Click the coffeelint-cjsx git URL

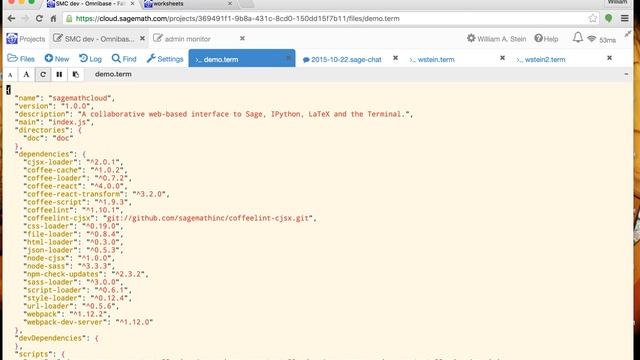(207, 218)
